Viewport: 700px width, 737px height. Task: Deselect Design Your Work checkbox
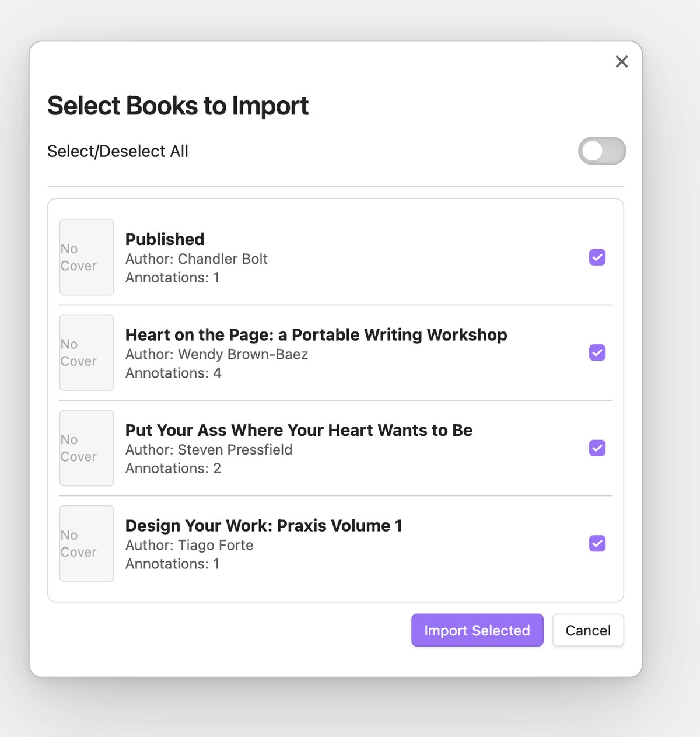pyautogui.click(x=597, y=543)
